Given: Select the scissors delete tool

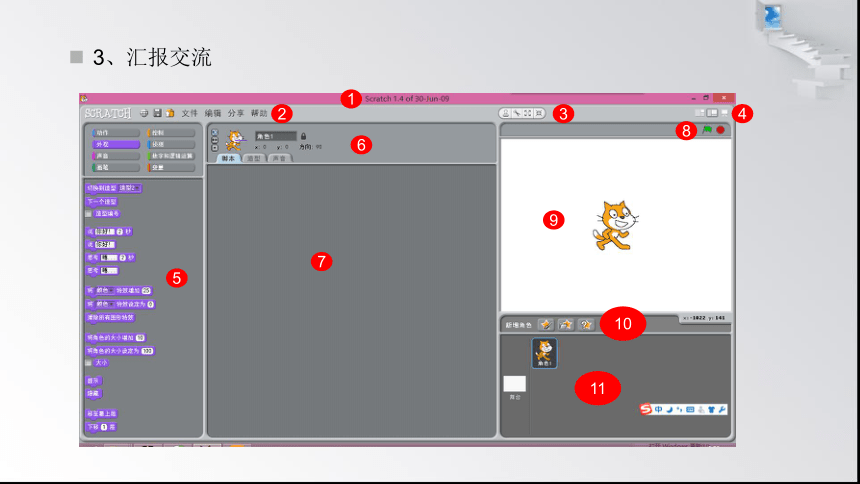Looking at the screenshot, I should pos(517,114).
